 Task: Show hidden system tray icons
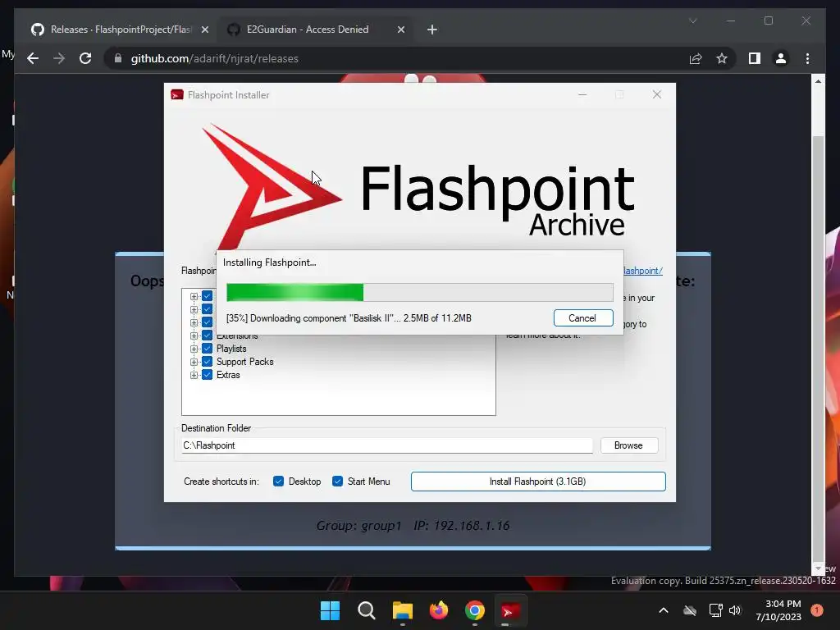tap(663, 610)
